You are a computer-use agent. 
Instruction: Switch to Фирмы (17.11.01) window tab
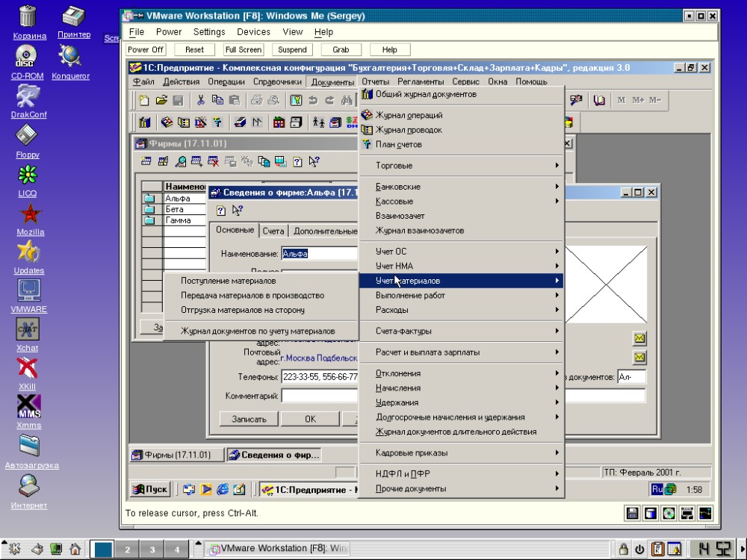[x=177, y=455]
